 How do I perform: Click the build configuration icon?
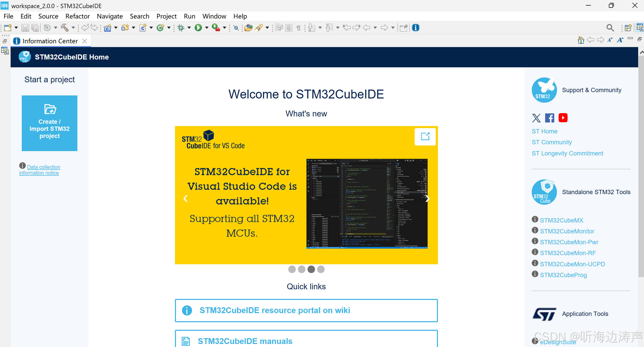point(47,28)
